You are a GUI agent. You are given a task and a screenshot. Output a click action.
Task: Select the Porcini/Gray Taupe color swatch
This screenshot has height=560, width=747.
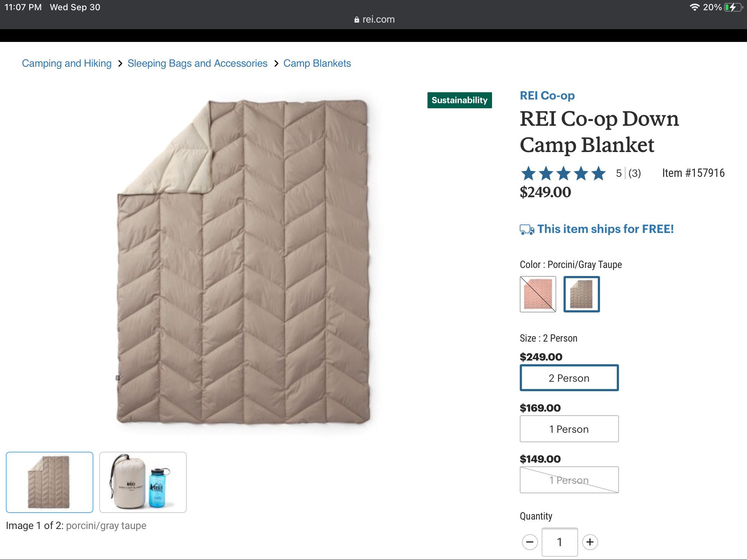tap(581, 294)
